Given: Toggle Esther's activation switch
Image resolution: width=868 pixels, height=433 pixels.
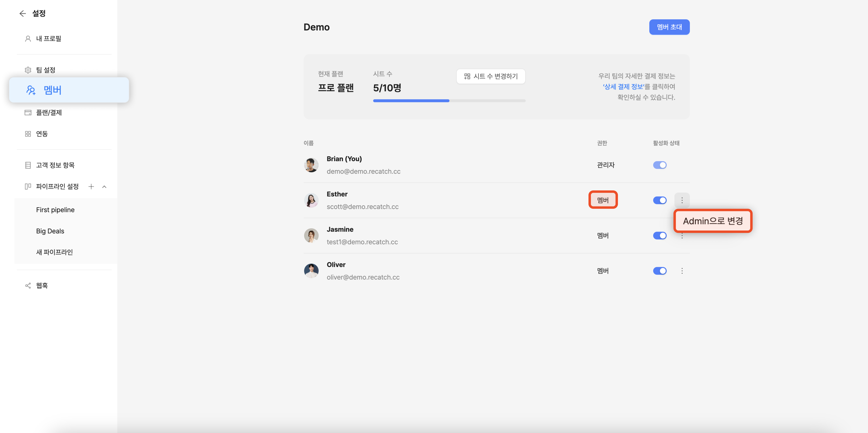Looking at the screenshot, I should [659, 200].
